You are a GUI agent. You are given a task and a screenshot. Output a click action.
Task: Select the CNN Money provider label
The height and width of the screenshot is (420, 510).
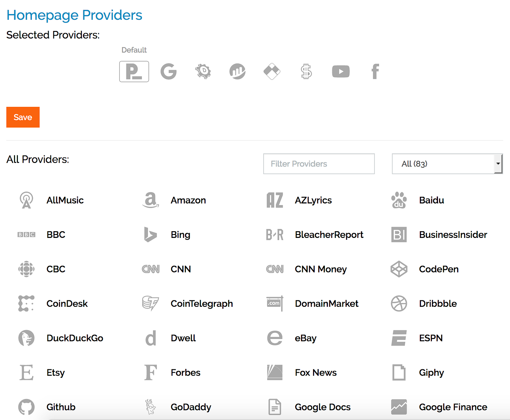click(321, 269)
